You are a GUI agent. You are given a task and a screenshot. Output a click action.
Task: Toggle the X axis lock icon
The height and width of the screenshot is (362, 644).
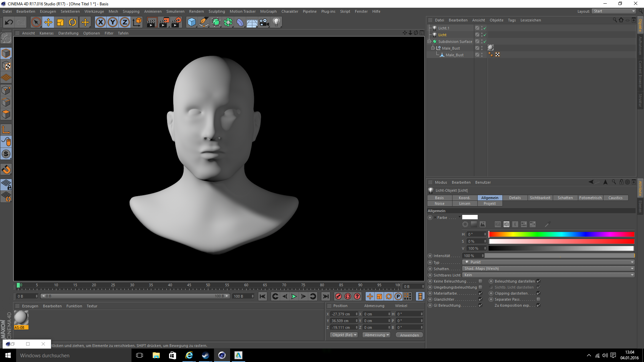tap(100, 22)
